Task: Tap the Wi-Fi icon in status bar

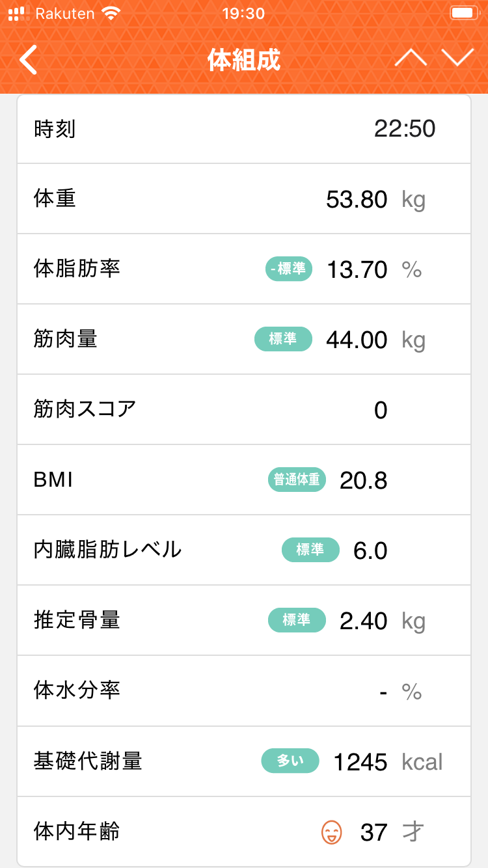Action: coord(112,13)
